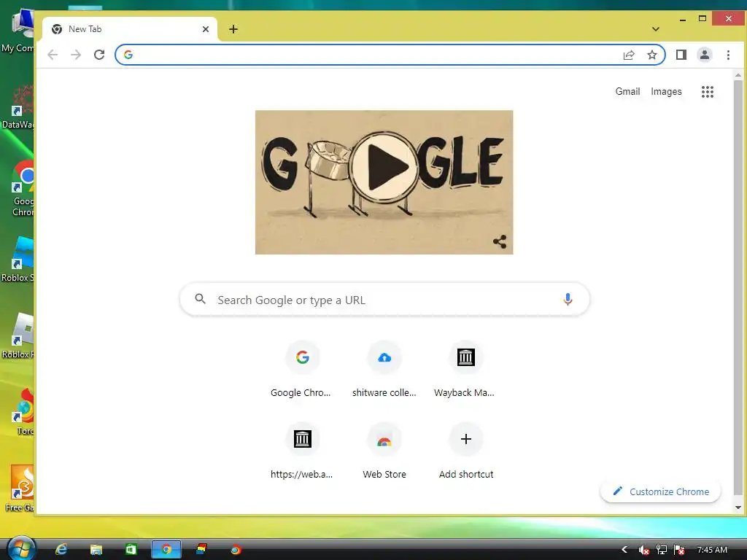Viewport: 747px width, 560px height.
Task: Open Images link
Action: pyautogui.click(x=666, y=91)
